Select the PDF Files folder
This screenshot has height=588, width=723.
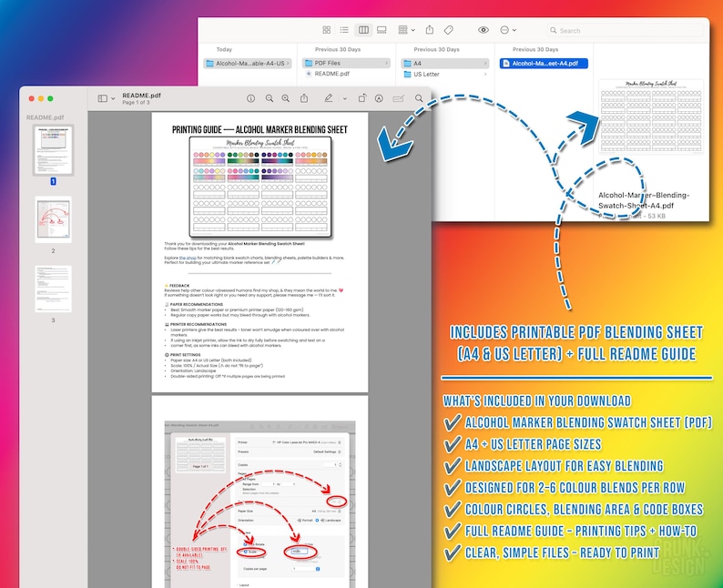tap(346, 63)
